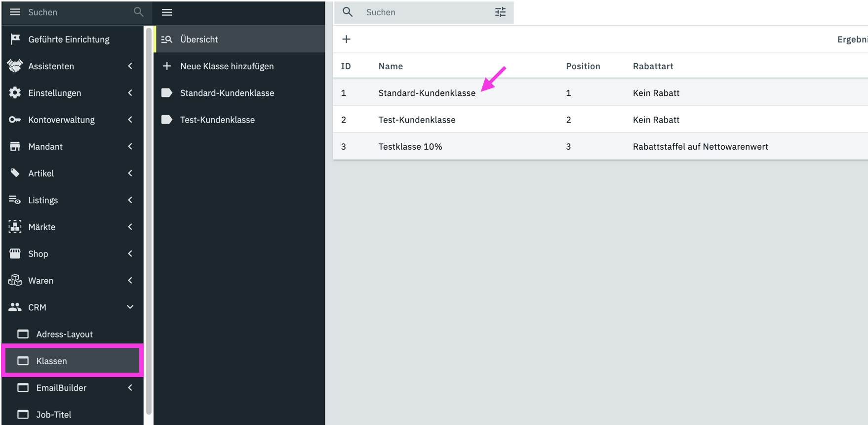Viewport: 868px width, 425px height.
Task: Expand the Artikel section chevron
Action: point(130,173)
